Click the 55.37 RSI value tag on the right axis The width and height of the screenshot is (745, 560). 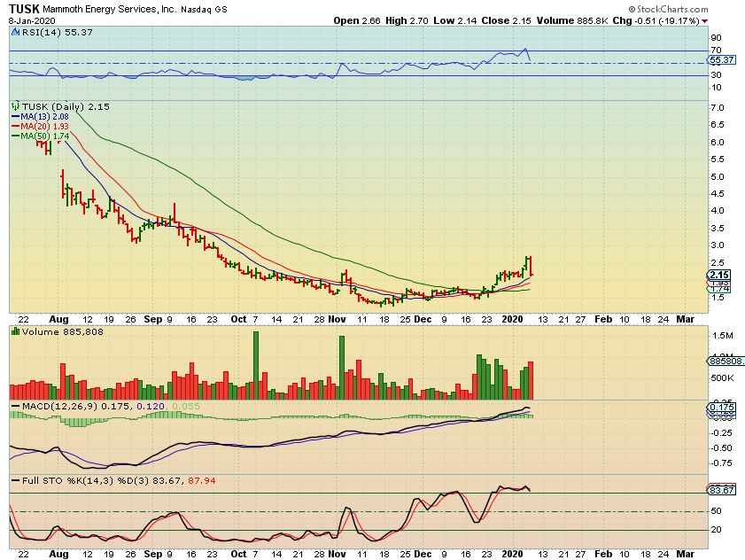pyautogui.click(x=721, y=60)
